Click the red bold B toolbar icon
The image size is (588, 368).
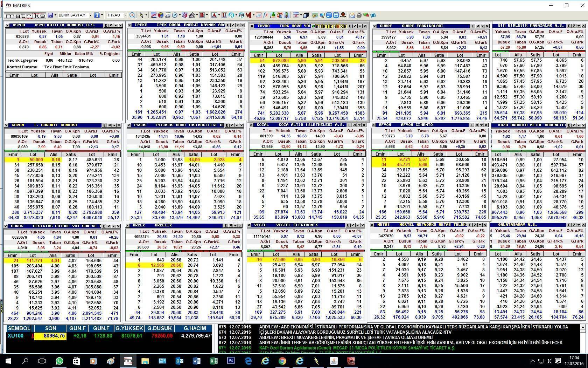click(x=202, y=15)
